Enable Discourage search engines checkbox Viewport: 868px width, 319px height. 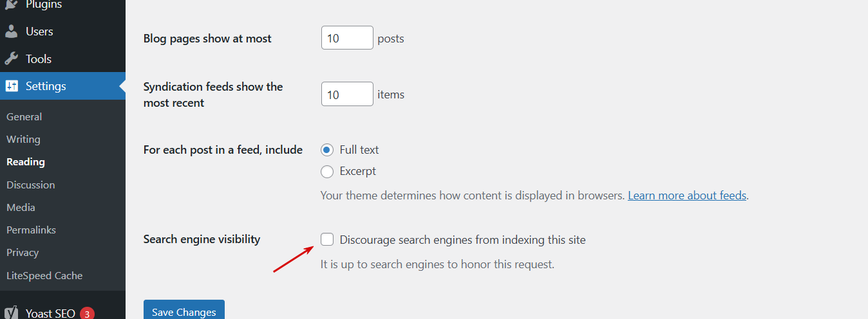327,240
